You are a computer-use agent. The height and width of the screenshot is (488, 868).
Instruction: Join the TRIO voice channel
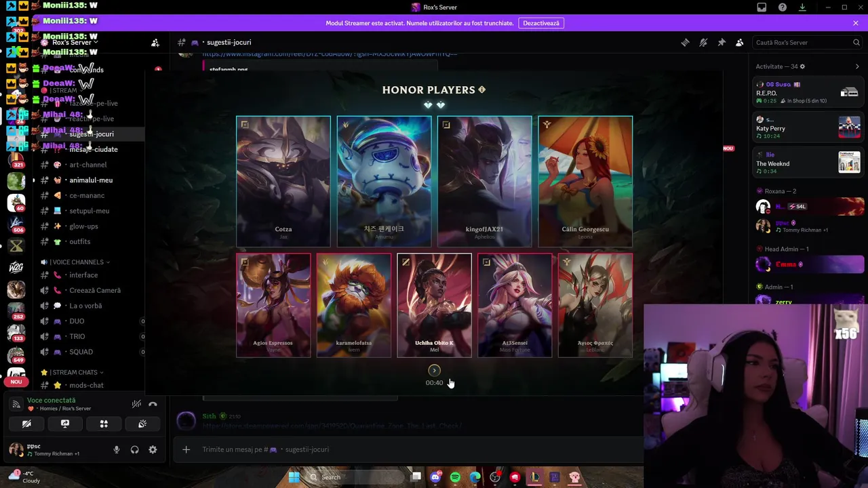pyautogui.click(x=92, y=336)
